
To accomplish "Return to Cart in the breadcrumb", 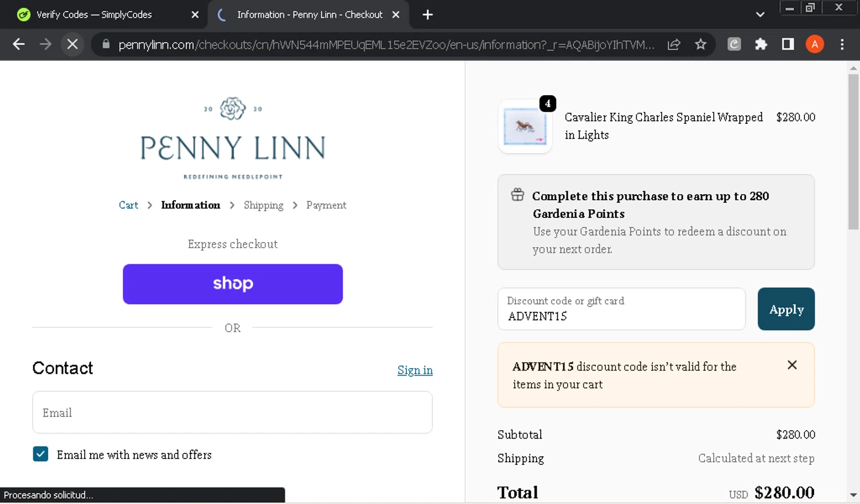I will (128, 205).
